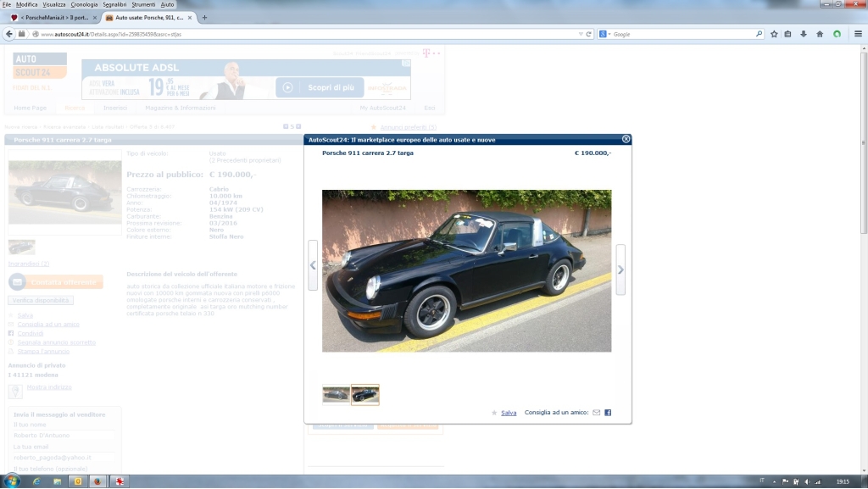Open the Strumenti menu

143,4
